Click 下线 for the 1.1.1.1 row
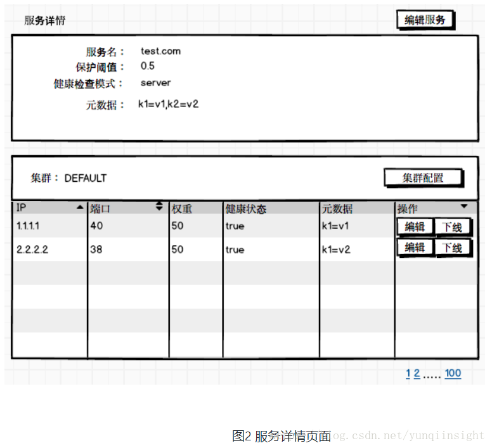The image size is (492, 448). 452,227
